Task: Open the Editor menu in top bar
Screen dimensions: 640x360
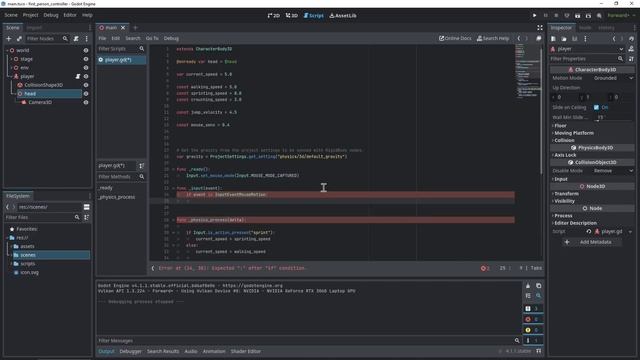Action: [x=70, y=15]
